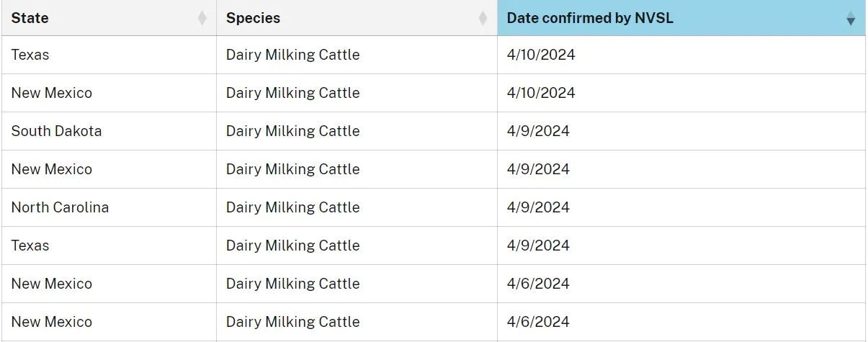Click the Texas cell dated 4/10/2024
The image size is (868, 342).
click(x=30, y=55)
